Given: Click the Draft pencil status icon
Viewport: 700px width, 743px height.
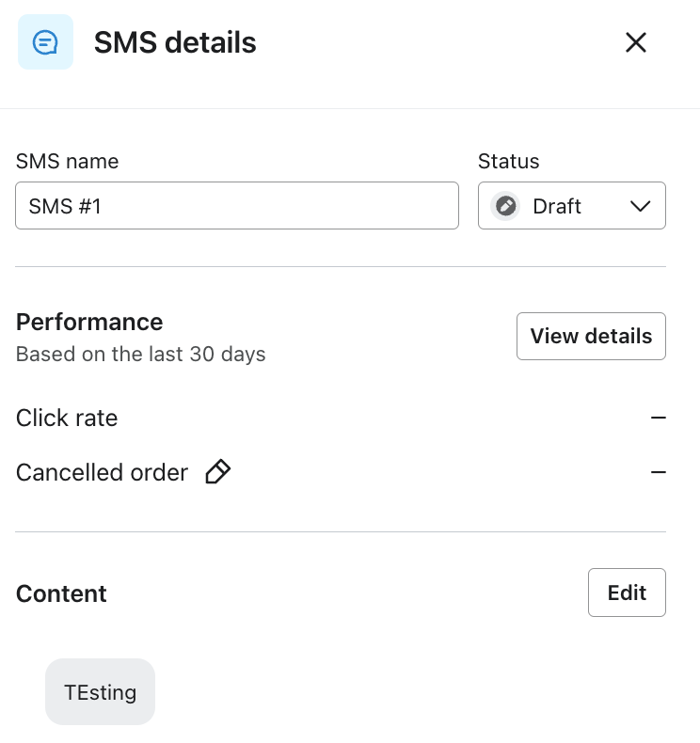Looking at the screenshot, I should (x=506, y=206).
